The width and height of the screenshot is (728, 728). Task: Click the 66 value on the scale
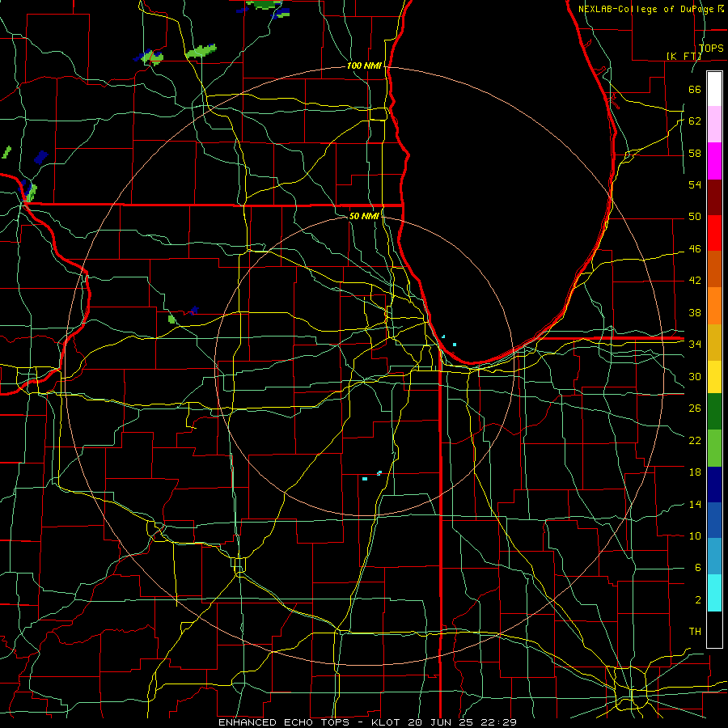[x=695, y=89]
